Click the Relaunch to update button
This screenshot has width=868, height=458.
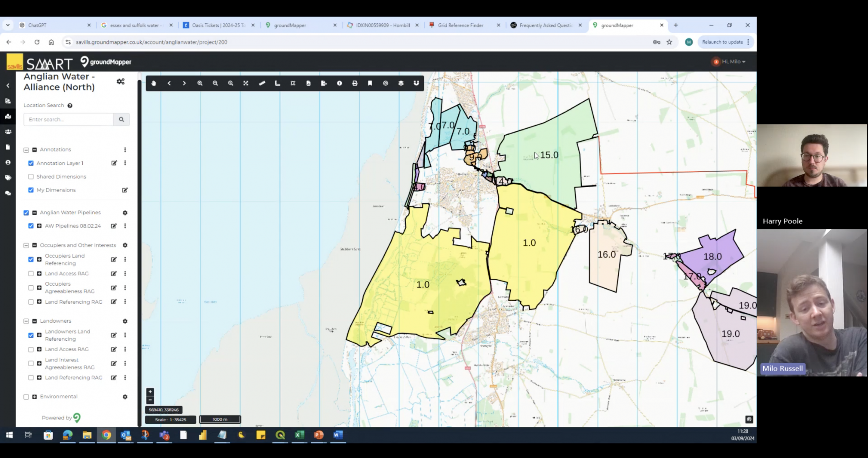point(722,42)
